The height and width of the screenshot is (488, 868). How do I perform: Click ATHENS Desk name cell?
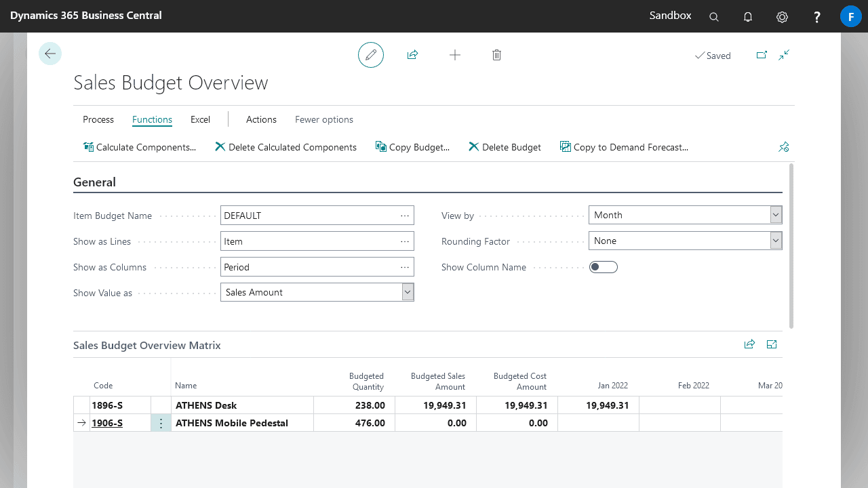coord(243,405)
